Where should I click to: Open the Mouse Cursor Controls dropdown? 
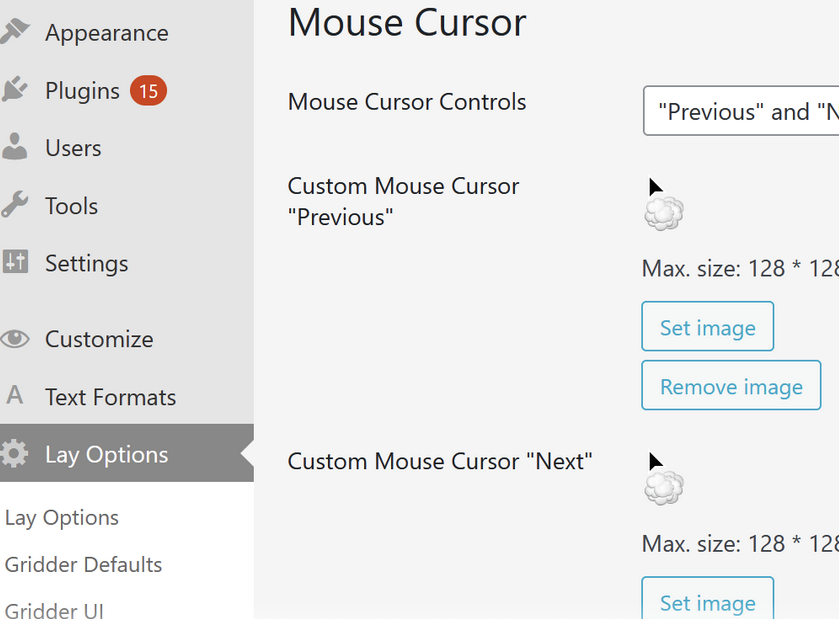pos(741,111)
